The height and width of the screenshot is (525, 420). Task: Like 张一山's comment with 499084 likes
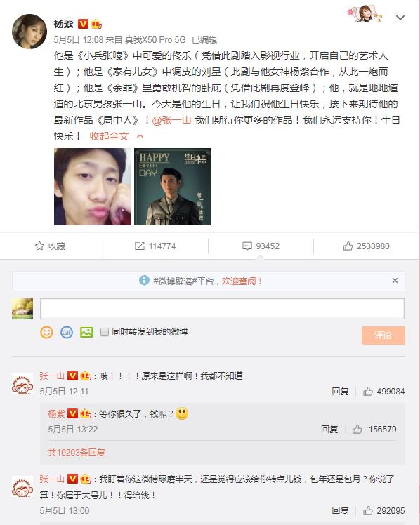coord(368,391)
